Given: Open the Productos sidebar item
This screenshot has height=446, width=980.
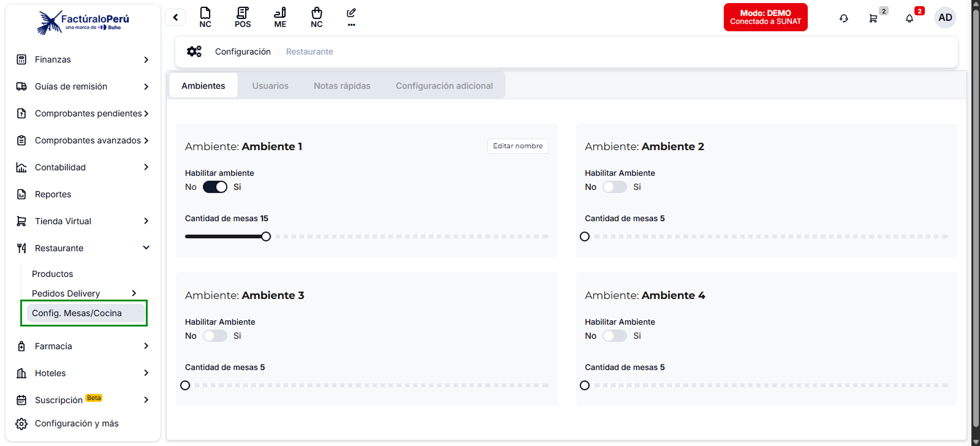Looking at the screenshot, I should [53, 274].
